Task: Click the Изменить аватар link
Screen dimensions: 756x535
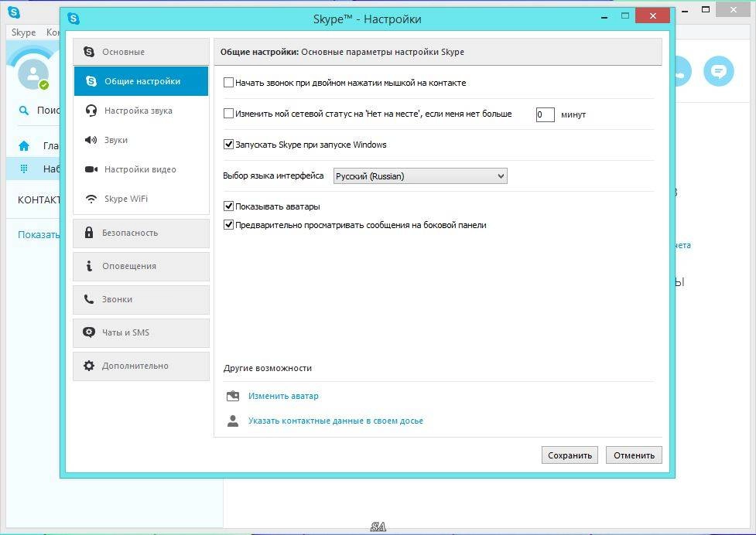Action: (x=283, y=396)
